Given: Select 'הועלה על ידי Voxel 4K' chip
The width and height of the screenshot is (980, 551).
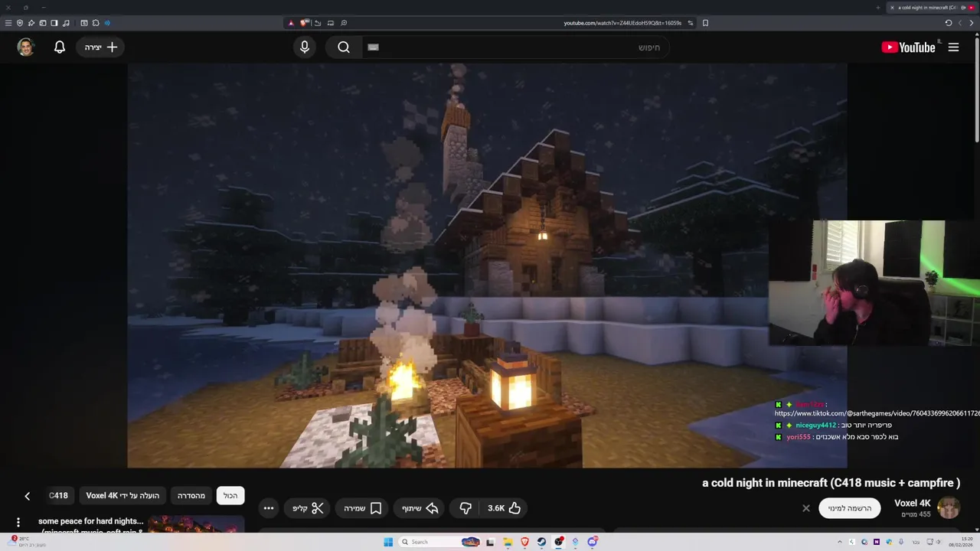Looking at the screenshot, I should coord(122,496).
